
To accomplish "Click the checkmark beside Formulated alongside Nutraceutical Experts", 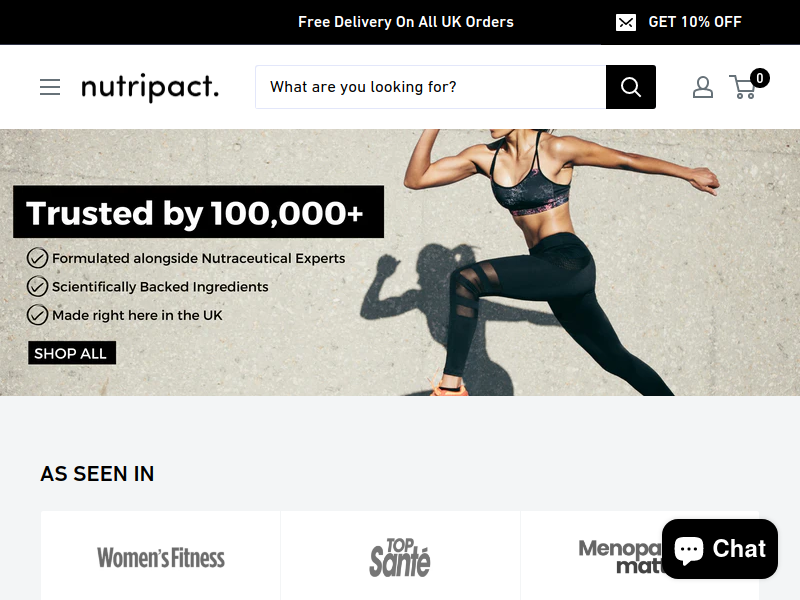I will point(37,258).
